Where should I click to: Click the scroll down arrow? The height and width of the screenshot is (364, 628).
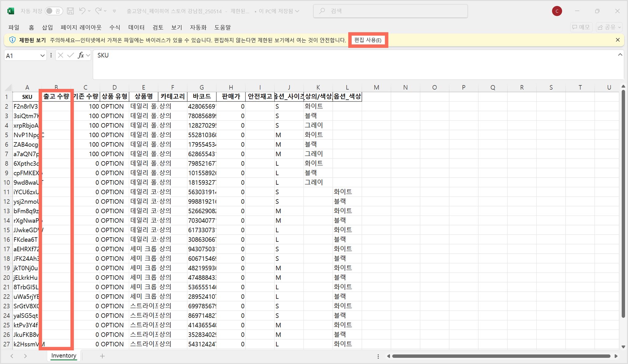point(623,347)
